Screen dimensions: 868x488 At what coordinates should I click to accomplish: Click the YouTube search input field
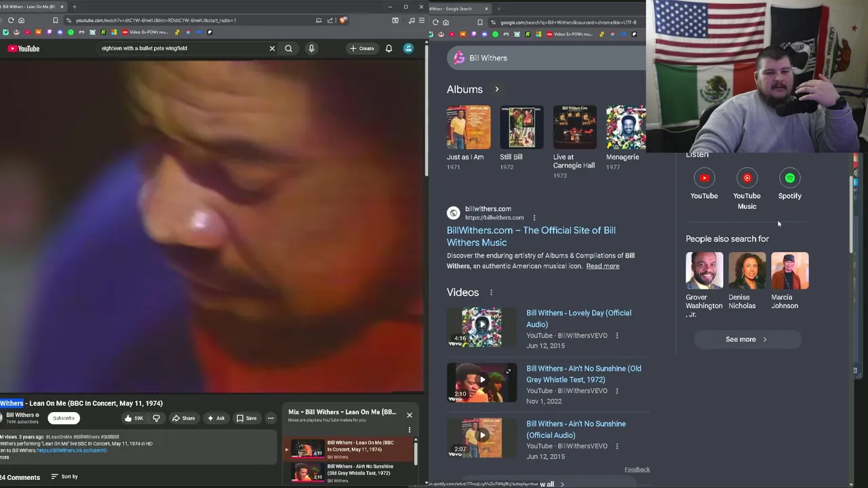click(182, 48)
